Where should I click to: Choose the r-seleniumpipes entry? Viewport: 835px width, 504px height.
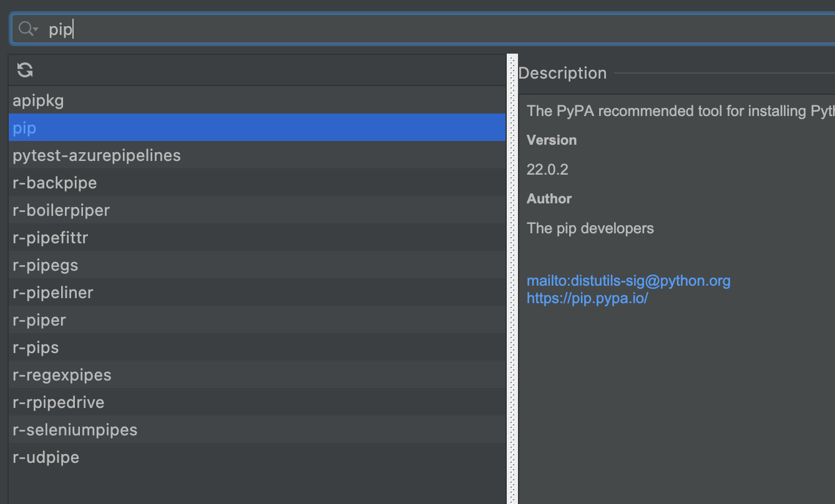pos(257,429)
